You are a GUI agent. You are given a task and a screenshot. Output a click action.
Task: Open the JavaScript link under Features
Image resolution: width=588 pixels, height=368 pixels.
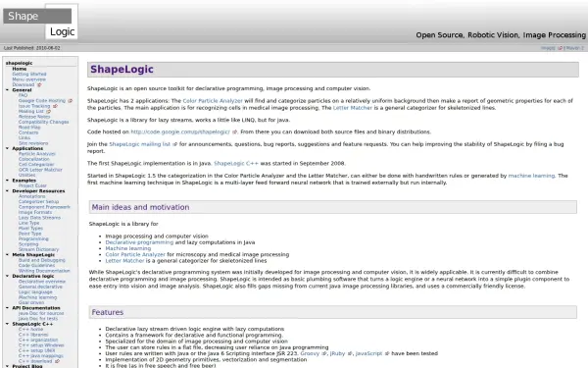(x=369, y=353)
